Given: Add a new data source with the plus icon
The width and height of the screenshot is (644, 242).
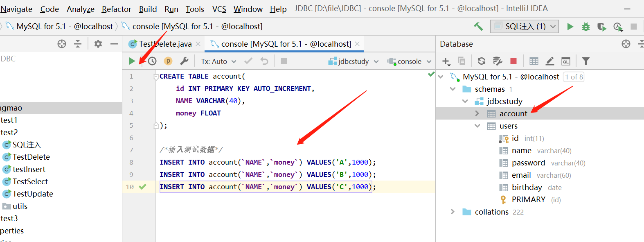Looking at the screenshot, I should click(446, 61).
